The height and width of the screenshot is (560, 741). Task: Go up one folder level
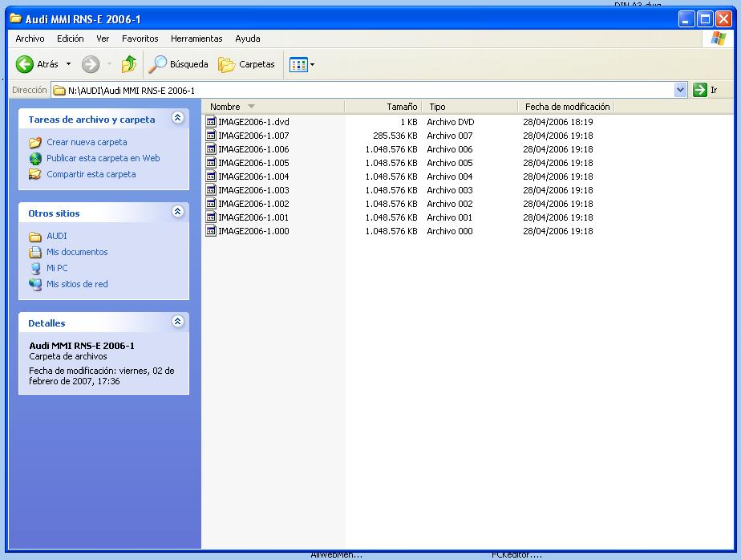[x=129, y=64]
